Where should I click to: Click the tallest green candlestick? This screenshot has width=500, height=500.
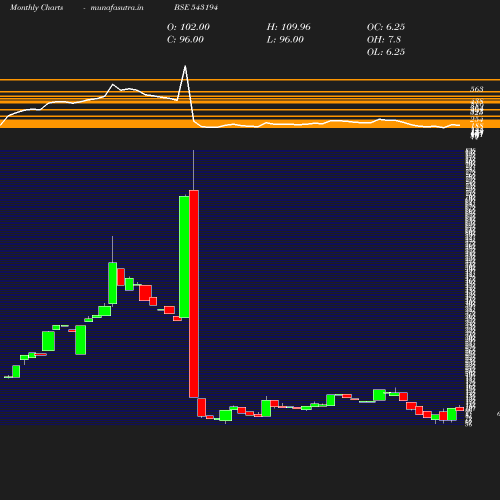(x=184, y=257)
